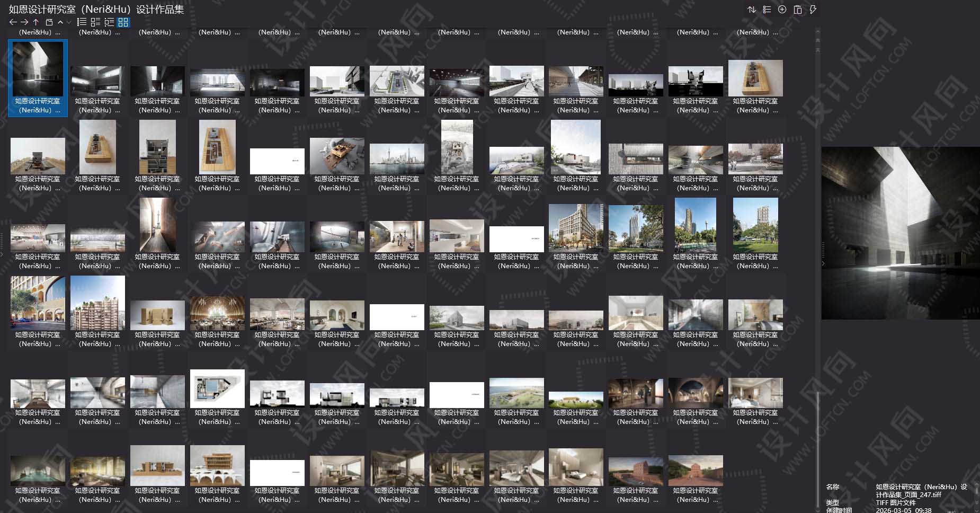Click the paste clipboard icon

pyautogui.click(x=797, y=9)
